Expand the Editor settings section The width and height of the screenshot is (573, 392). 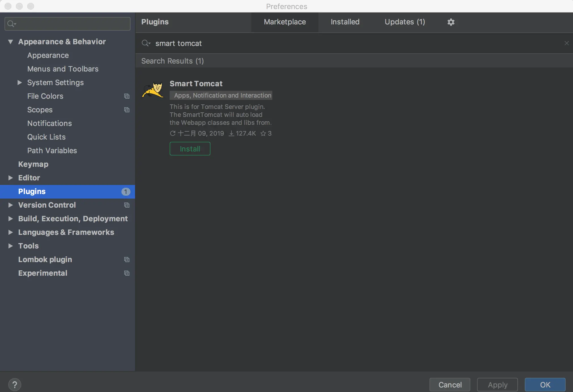[x=10, y=178]
